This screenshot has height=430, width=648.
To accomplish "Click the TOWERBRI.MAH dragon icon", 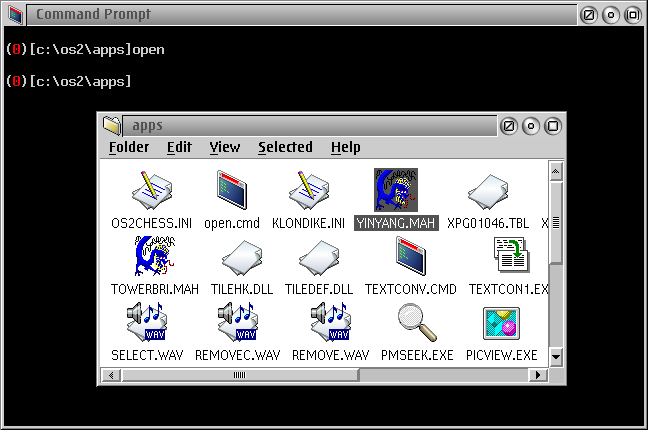I will 155,256.
